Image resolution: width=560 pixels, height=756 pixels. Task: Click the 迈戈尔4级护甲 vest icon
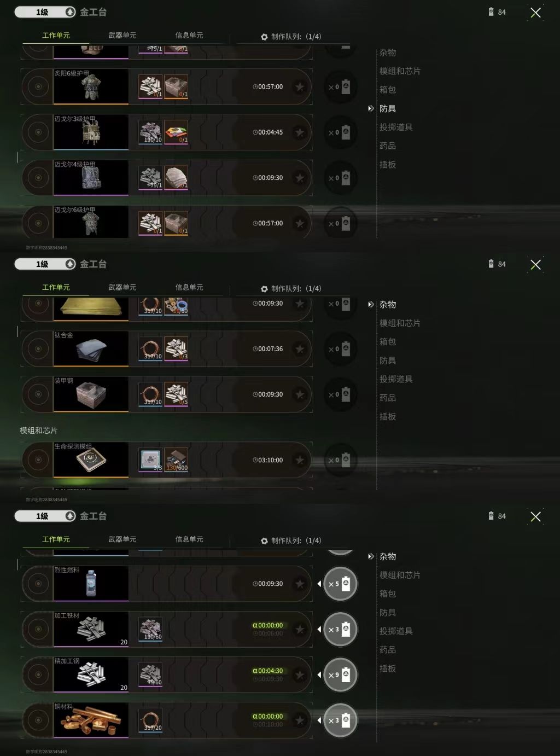coord(91,178)
